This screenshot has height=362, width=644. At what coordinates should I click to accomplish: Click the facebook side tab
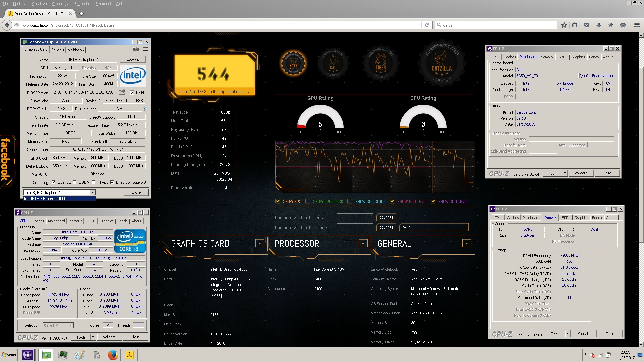pos(7,161)
